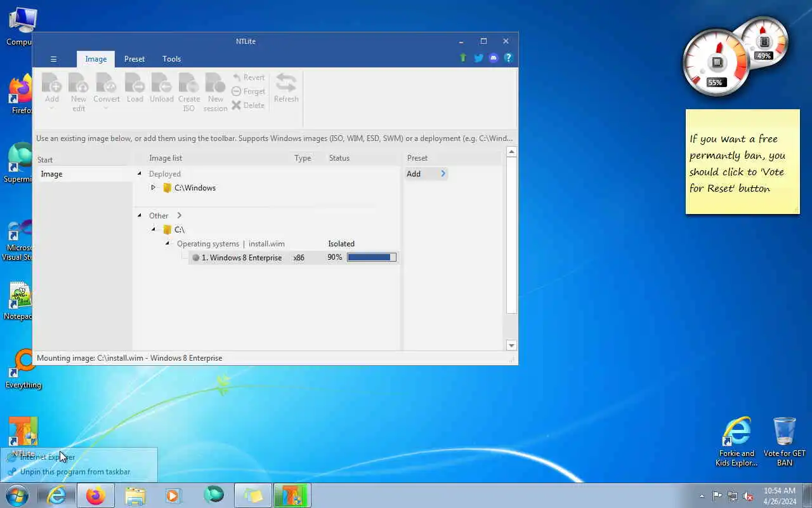
Task: Expand the C:\Windows tree node
Action: click(x=153, y=187)
